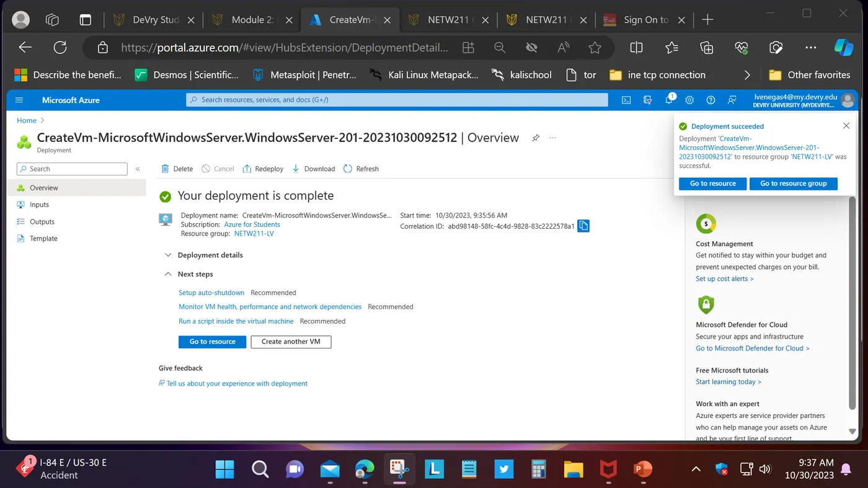Viewport: 868px width, 488px height.
Task: Click Start learning today link
Action: coord(728,382)
